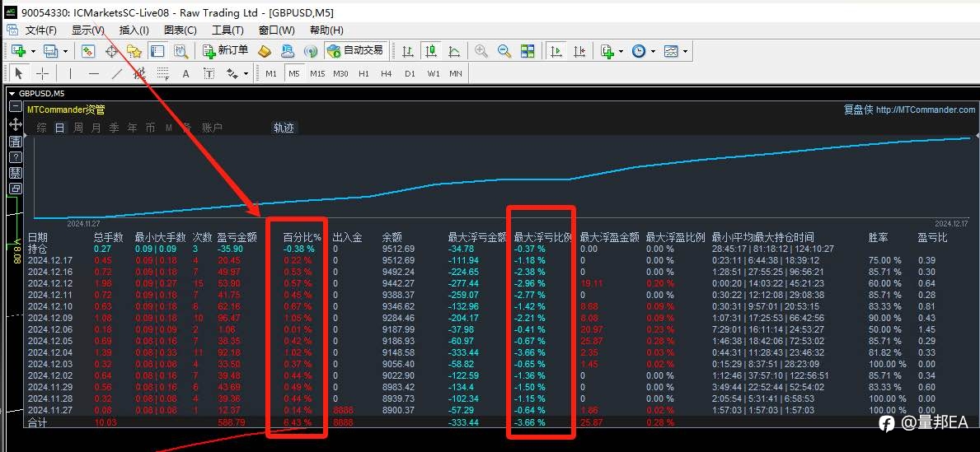Toggle chart shift from right edge
Image resolution: width=980 pixels, height=452 pixels.
pos(579,51)
